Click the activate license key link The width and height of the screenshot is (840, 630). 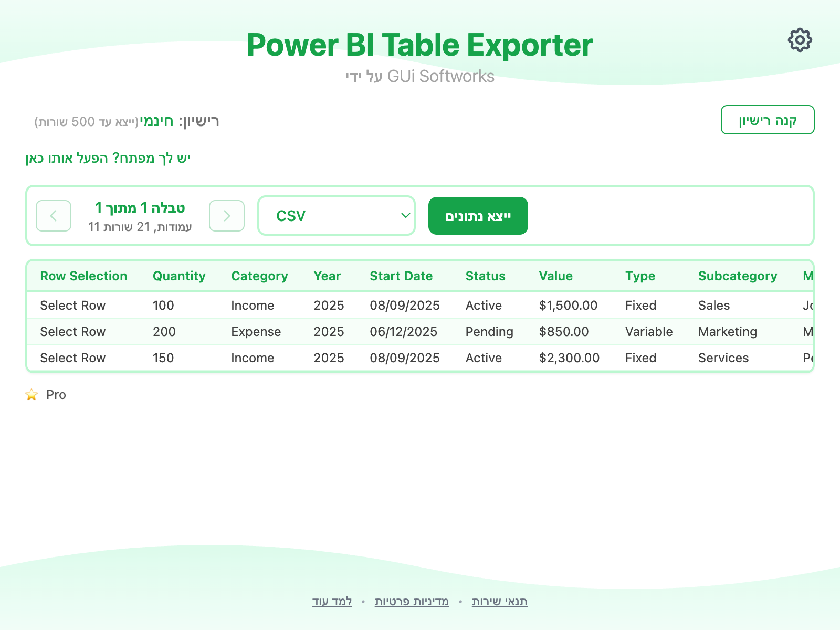pyautogui.click(x=108, y=158)
